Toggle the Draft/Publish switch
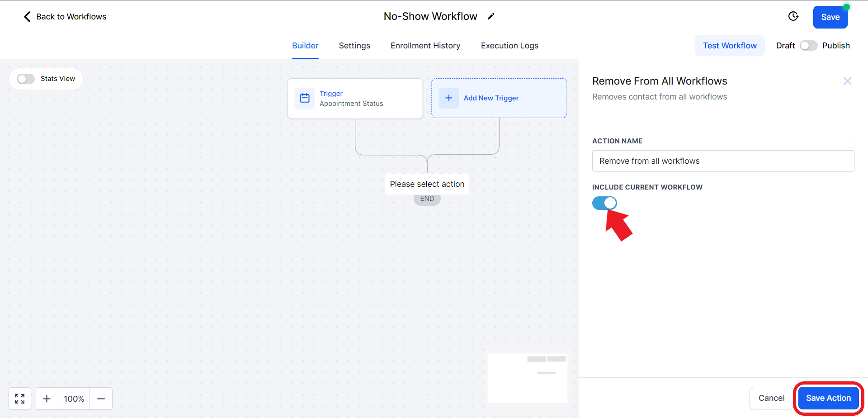 (809, 46)
